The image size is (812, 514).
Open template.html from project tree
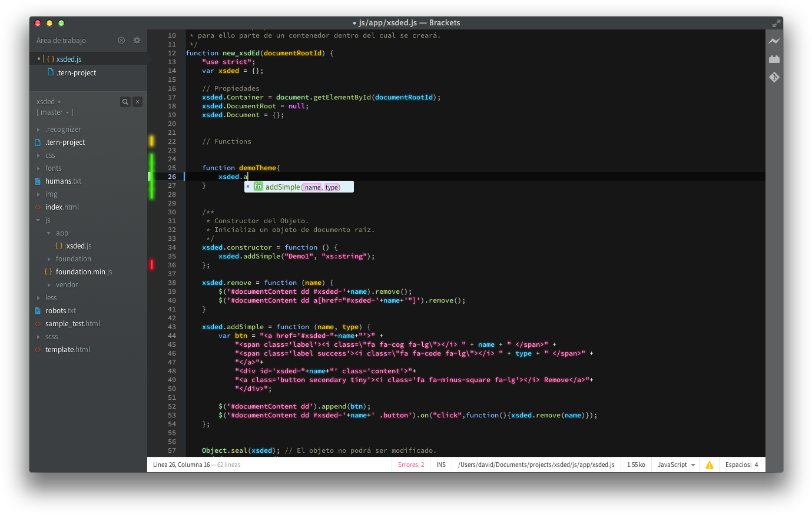pos(68,350)
